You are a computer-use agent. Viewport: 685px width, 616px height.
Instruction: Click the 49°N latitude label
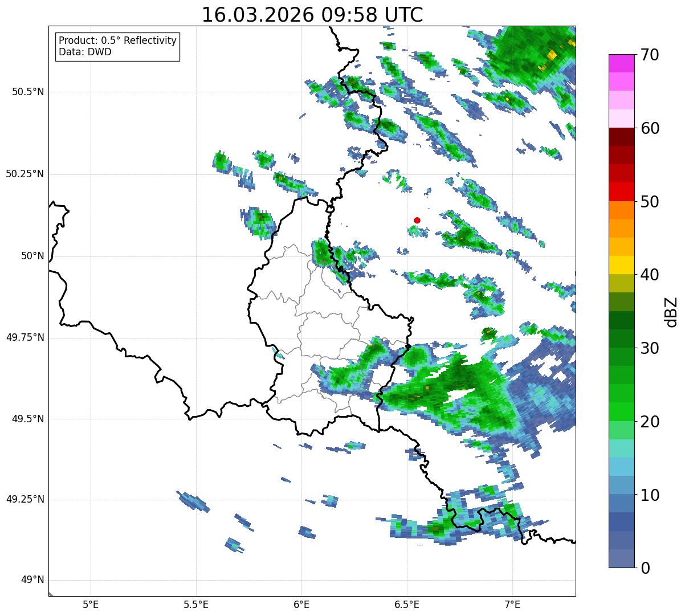point(33,580)
